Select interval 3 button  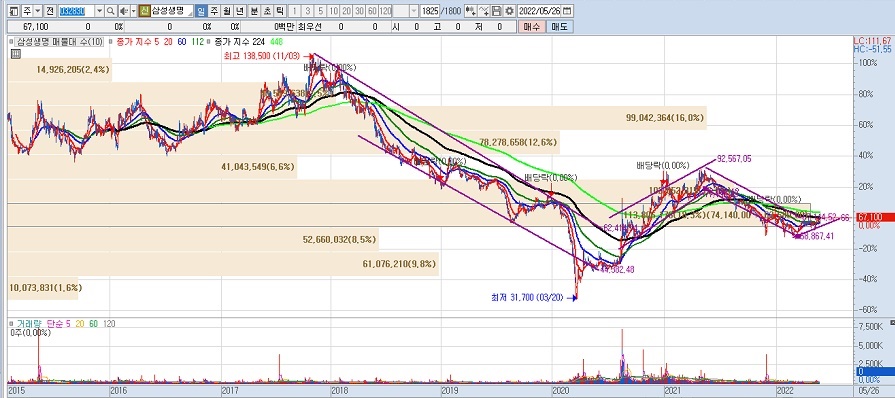pos(308,11)
